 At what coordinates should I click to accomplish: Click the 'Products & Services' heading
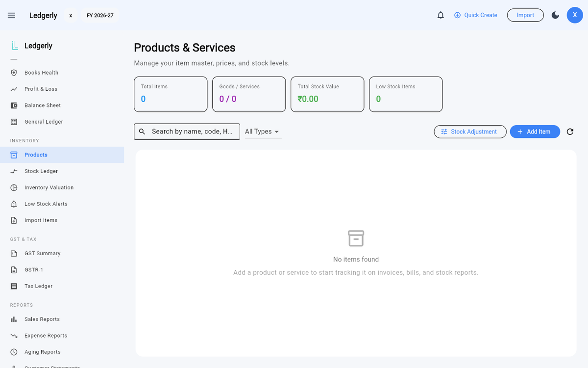point(185,48)
